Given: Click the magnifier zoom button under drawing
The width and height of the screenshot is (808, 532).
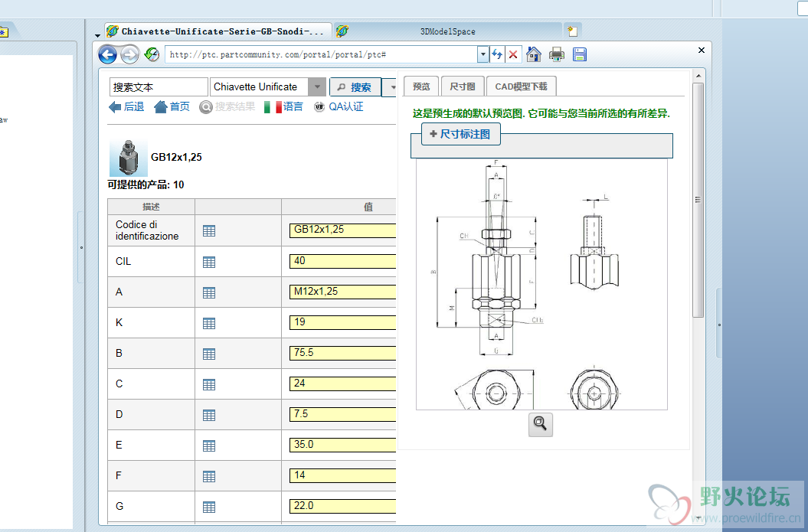Looking at the screenshot, I should [540, 424].
